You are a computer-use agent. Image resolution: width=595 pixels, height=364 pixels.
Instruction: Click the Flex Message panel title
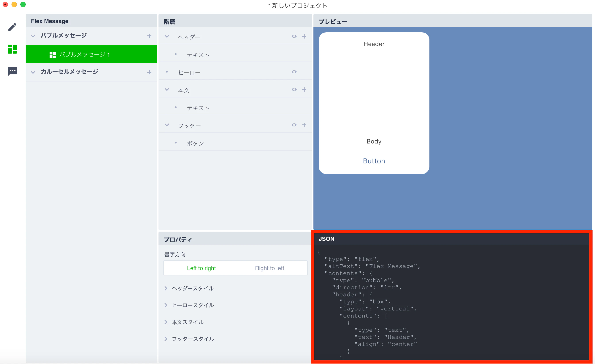(x=50, y=21)
